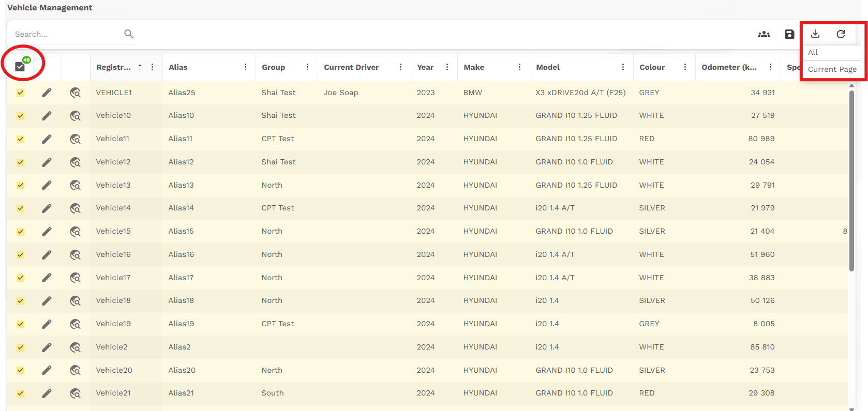
Task: Edit Vehicle16 with the pencil icon
Action: (x=47, y=255)
